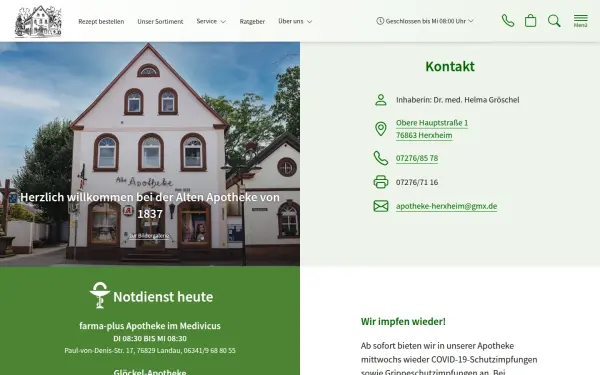This screenshot has width=600, height=375.
Task: Click the person icon beside Inhaberin
Action: tap(381, 100)
